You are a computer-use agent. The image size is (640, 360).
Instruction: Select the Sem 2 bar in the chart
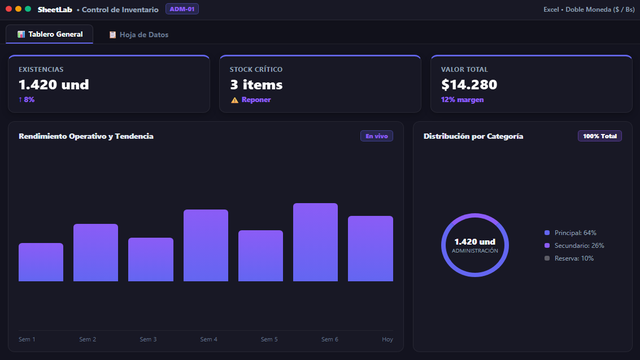tap(96, 252)
